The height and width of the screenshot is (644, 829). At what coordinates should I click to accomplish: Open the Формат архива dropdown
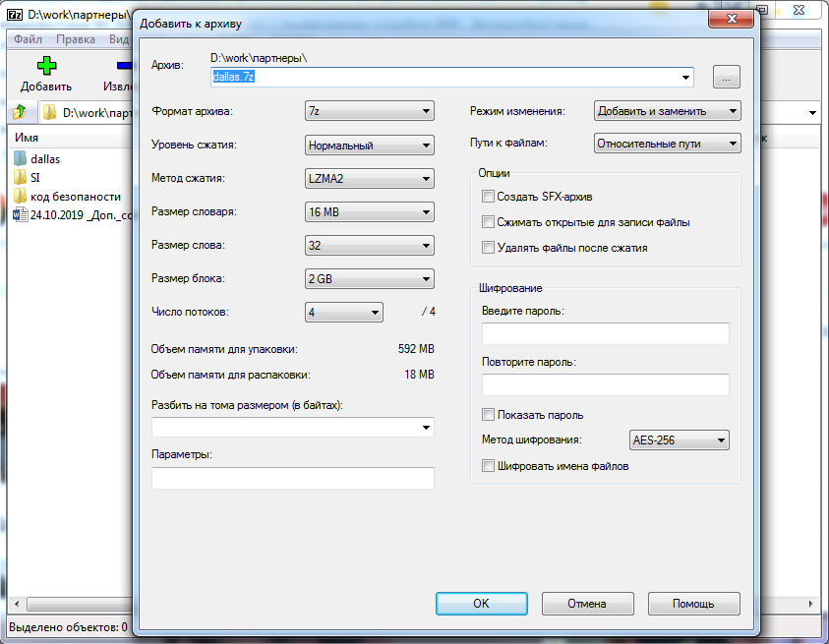pyautogui.click(x=370, y=111)
